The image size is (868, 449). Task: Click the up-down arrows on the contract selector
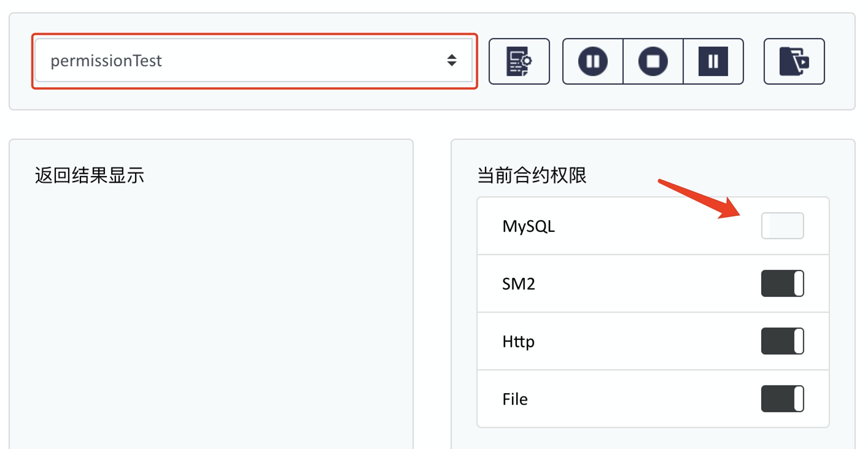[x=452, y=60]
